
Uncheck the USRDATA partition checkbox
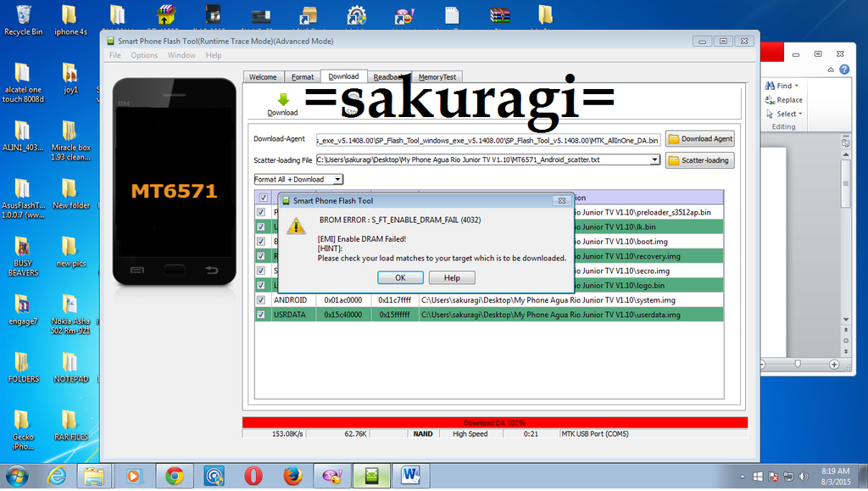[x=262, y=315]
